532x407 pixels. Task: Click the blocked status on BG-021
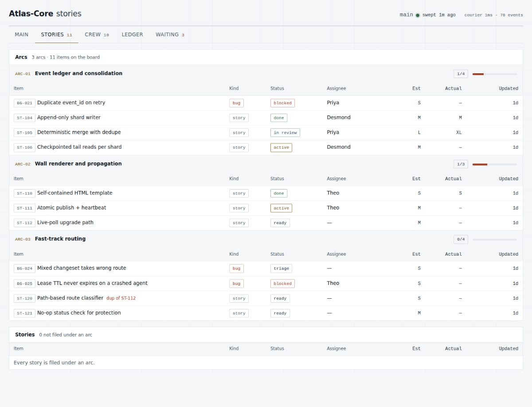coord(282,103)
